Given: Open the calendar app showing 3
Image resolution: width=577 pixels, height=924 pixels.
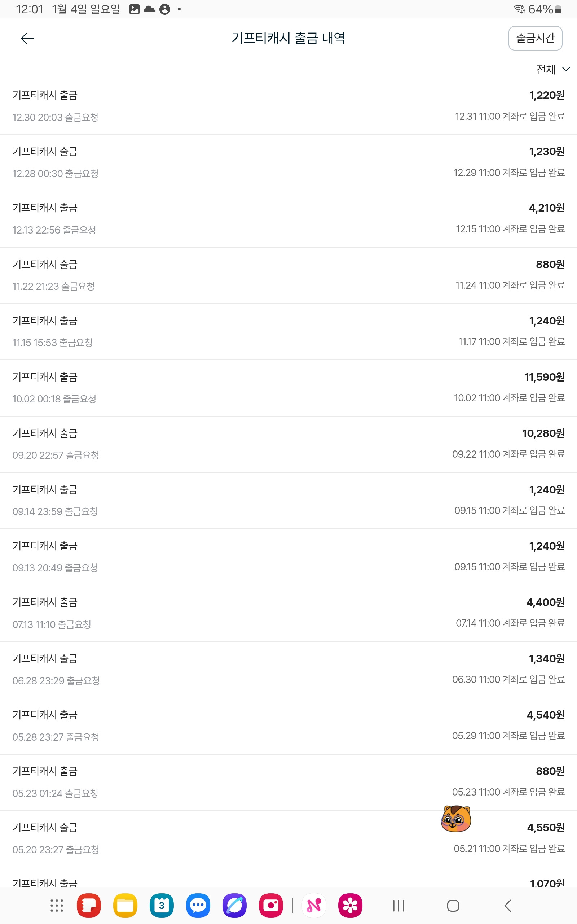Looking at the screenshot, I should tap(162, 905).
